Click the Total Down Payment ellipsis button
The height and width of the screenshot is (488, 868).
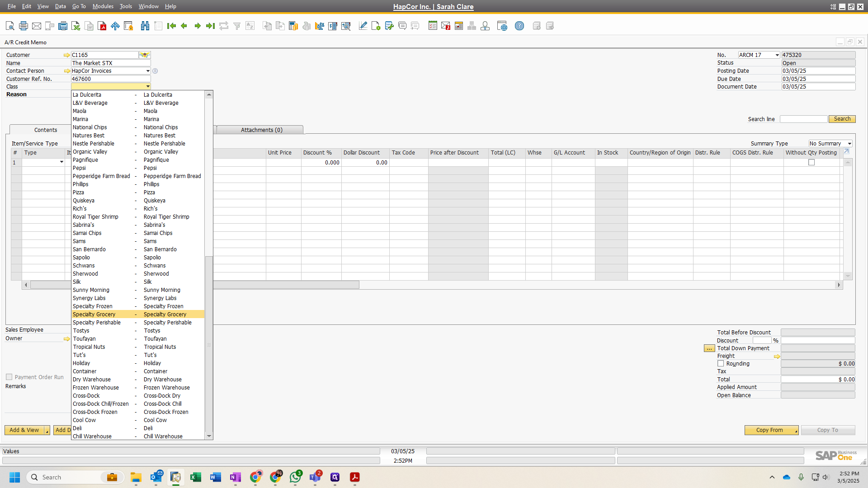709,348
